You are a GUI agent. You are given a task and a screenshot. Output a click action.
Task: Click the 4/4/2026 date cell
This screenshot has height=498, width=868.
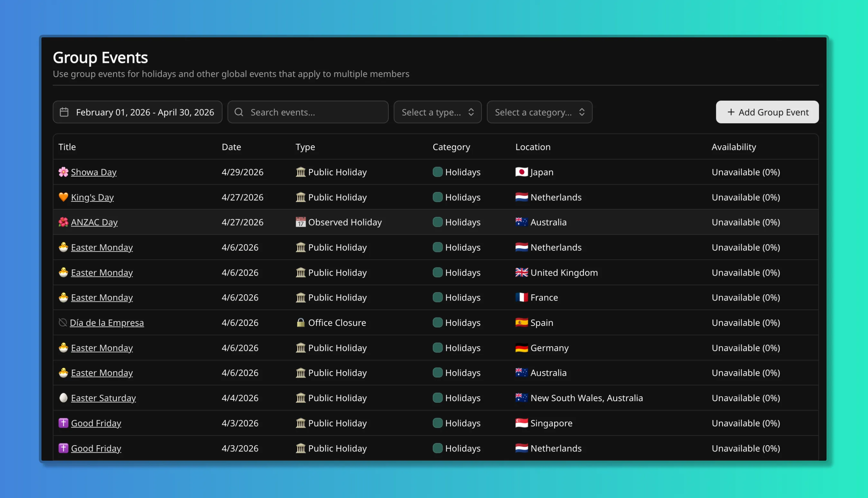(240, 398)
